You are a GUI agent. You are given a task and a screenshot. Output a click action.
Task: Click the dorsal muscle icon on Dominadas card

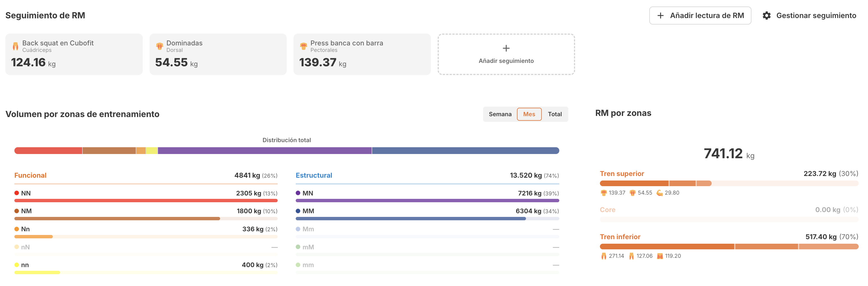(x=159, y=46)
